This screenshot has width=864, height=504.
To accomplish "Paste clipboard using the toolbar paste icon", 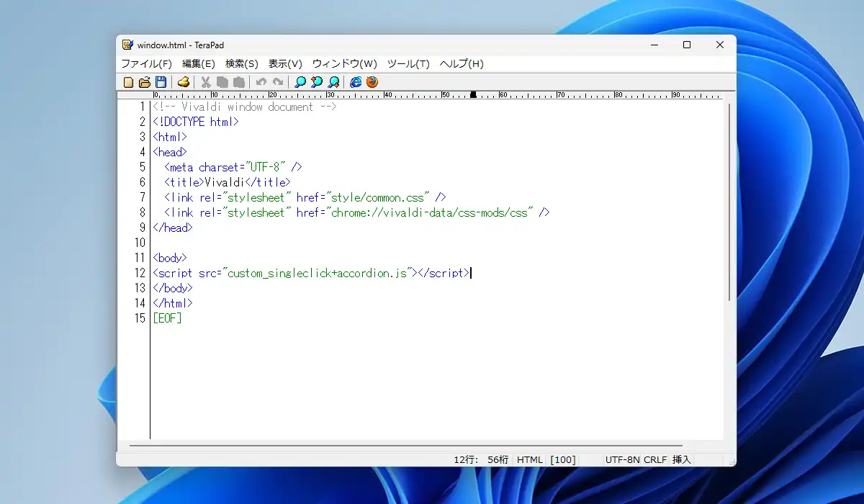I will (x=239, y=82).
